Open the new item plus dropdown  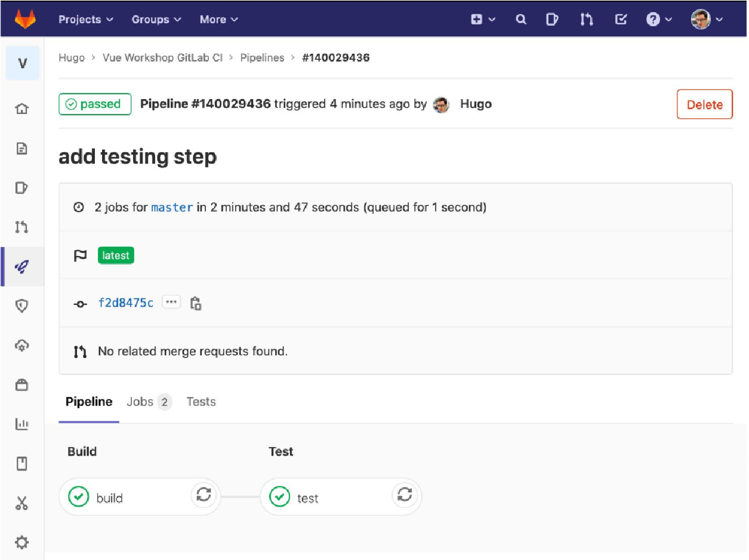(483, 19)
